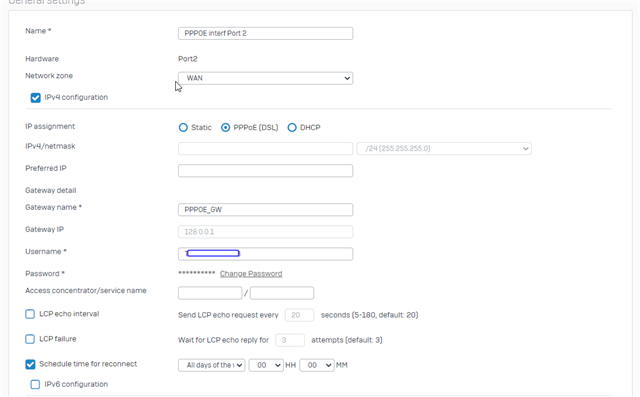Click the 'attempts (default: 3)' text
Image resolution: width=640 pixels, height=397 pixels.
pos(347,340)
